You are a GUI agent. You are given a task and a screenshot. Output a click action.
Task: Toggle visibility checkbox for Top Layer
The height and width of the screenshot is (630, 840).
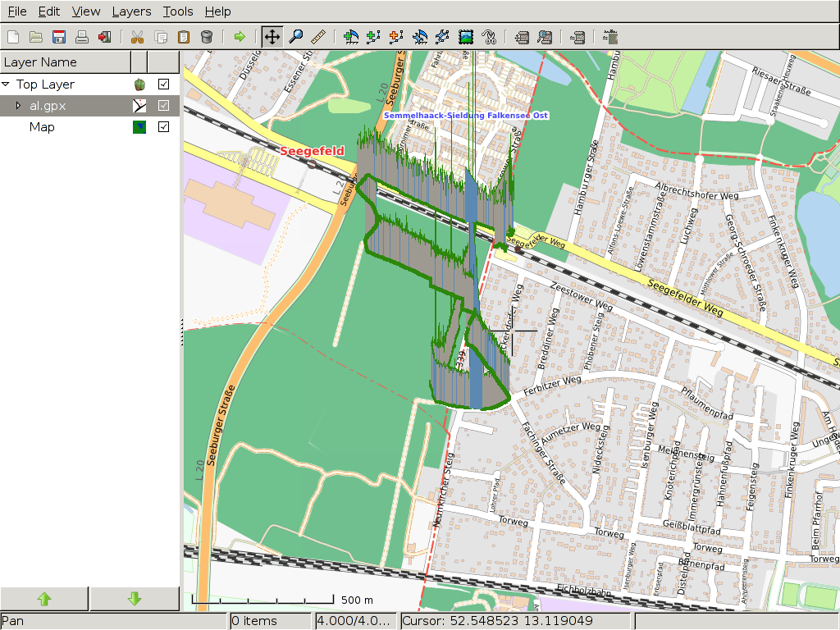(x=163, y=84)
